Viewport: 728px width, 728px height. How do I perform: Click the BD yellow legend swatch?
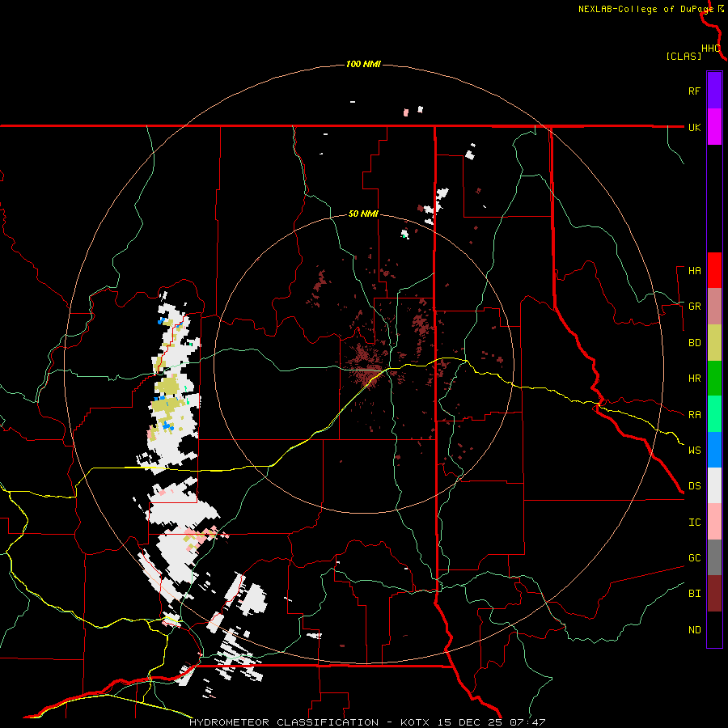pyautogui.click(x=714, y=343)
